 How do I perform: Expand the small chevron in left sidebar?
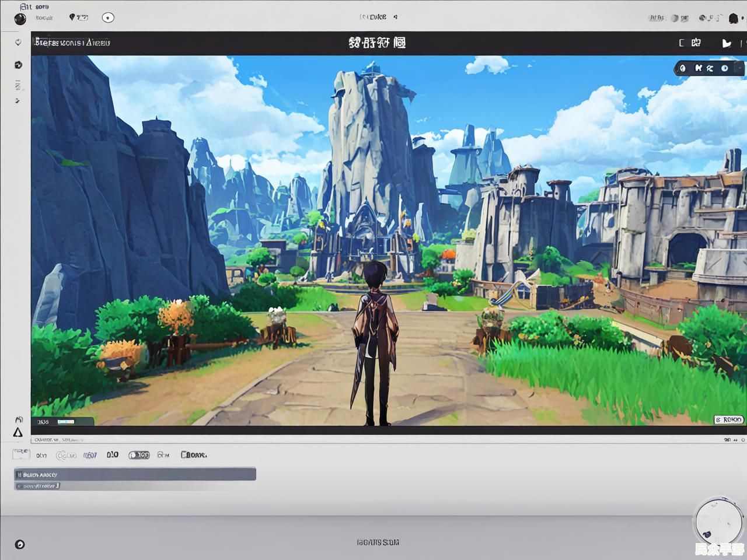point(18,101)
